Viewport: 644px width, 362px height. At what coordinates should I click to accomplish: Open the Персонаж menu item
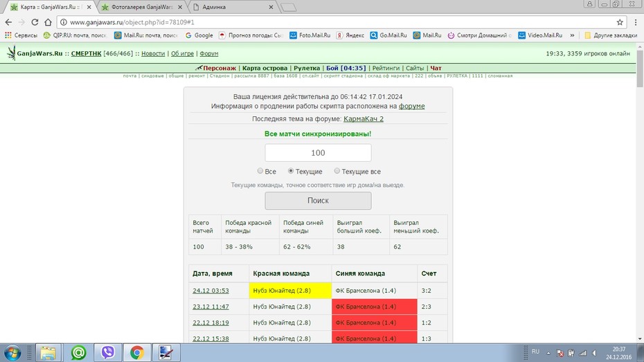(x=220, y=68)
